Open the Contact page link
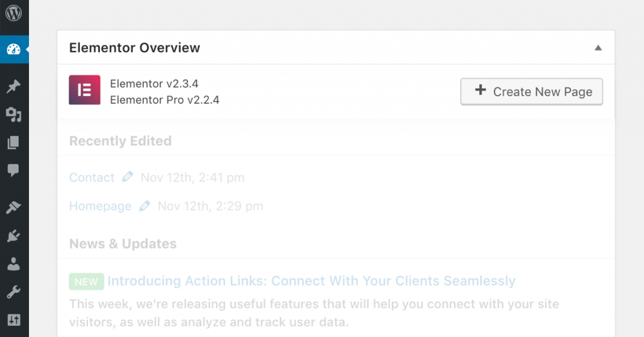This screenshot has width=644, height=337. pyautogui.click(x=92, y=178)
